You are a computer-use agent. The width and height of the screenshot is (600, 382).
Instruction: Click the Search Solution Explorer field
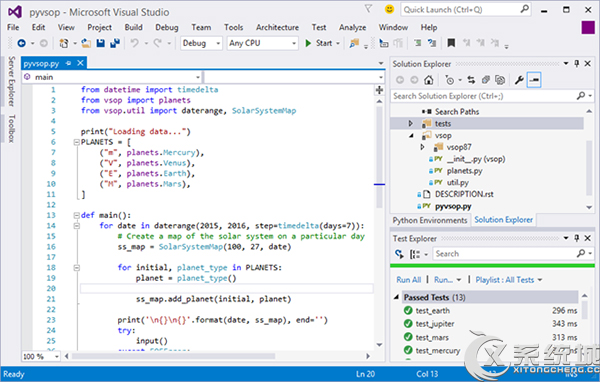[492, 96]
